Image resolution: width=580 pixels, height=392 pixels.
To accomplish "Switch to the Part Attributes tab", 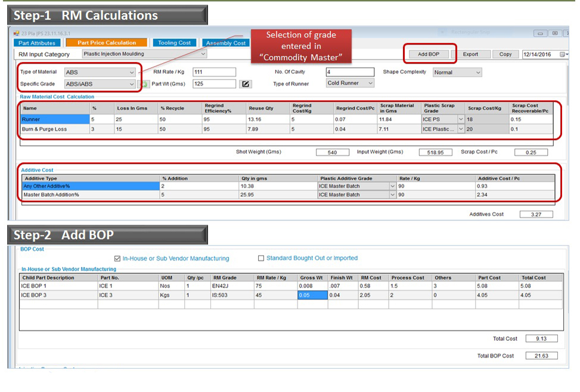I will pyautogui.click(x=37, y=43).
